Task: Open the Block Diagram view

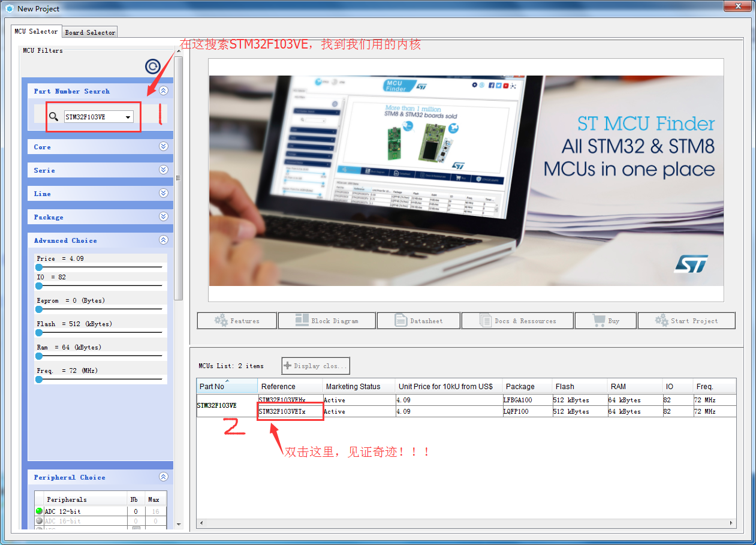Action: 327,321
